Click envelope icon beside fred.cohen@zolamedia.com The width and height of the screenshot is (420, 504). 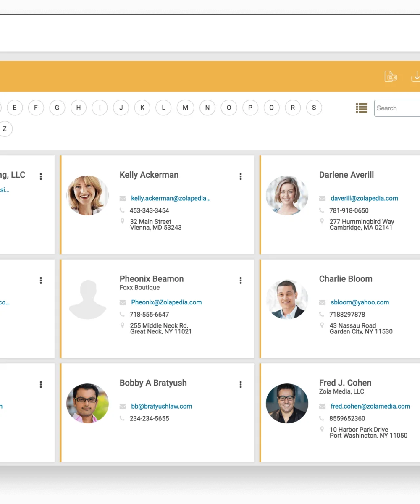pos(323,406)
